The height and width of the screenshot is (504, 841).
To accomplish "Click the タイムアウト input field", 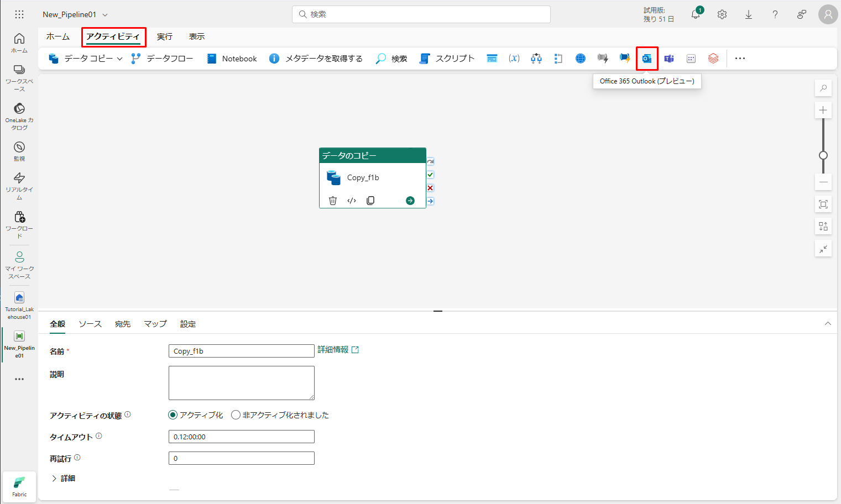I will coord(241,437).
